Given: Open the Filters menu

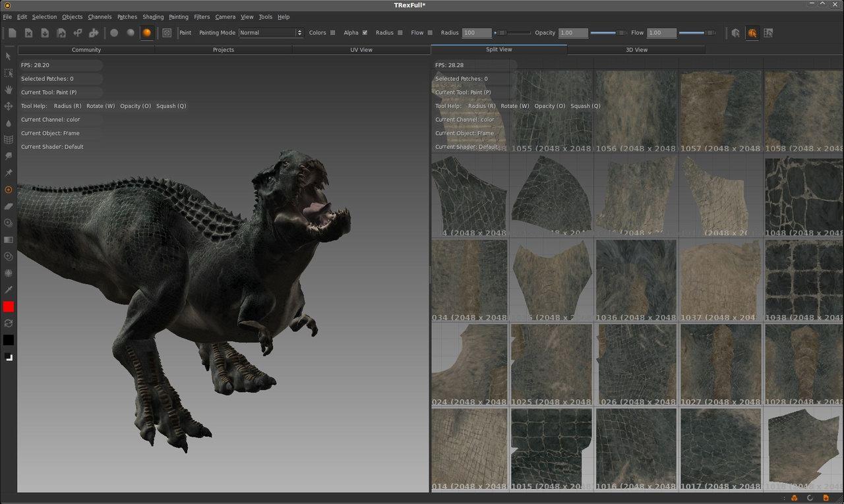Looking at the screenshot, I should click(202, 16).
